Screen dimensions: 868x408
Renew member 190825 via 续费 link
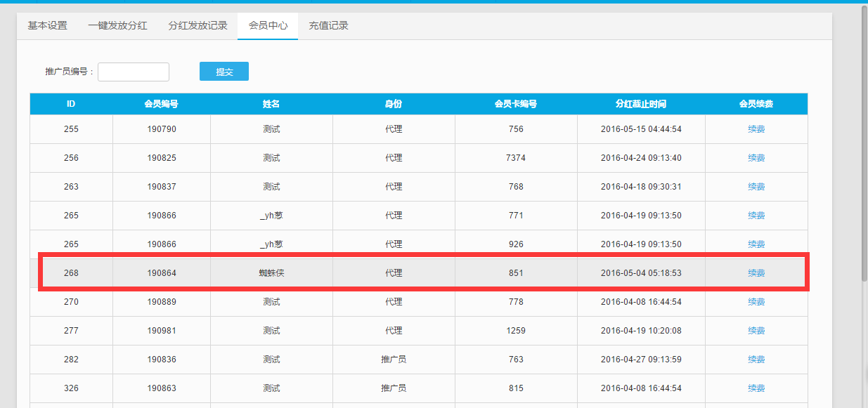756,158
